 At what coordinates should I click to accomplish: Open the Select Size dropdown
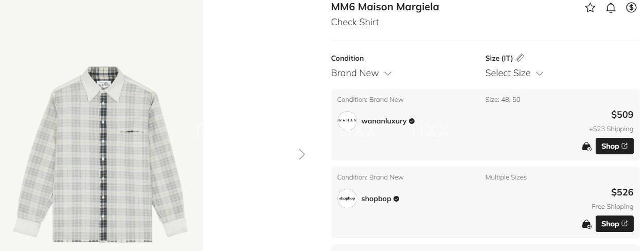pos(514,73)
